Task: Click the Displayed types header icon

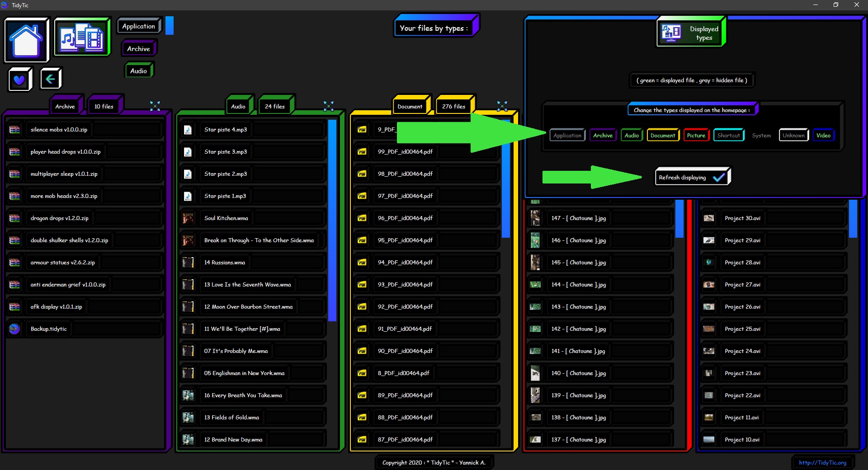Action: point(671,33)
